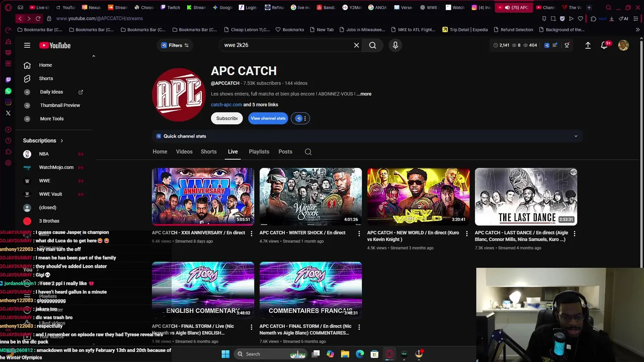Switch to channel Home tab
644x362 pixels.
160,152
